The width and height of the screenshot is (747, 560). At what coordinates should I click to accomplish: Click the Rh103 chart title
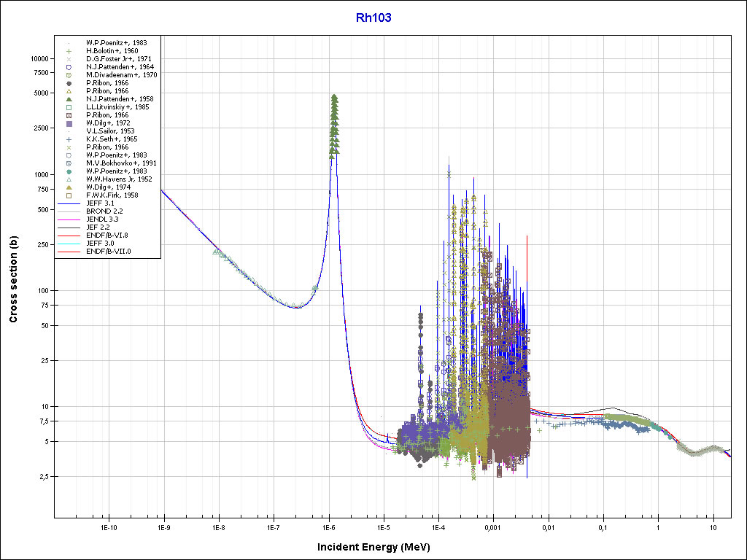373,18
